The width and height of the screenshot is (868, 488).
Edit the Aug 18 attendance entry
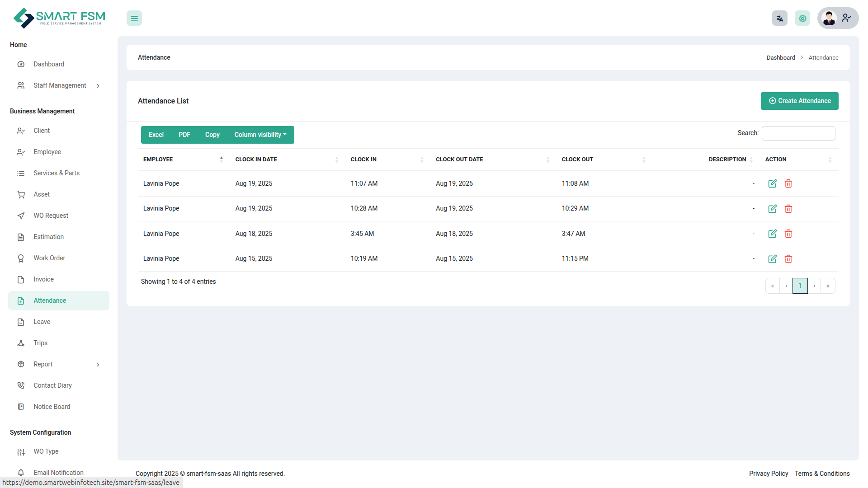click(x=772, y=234)
